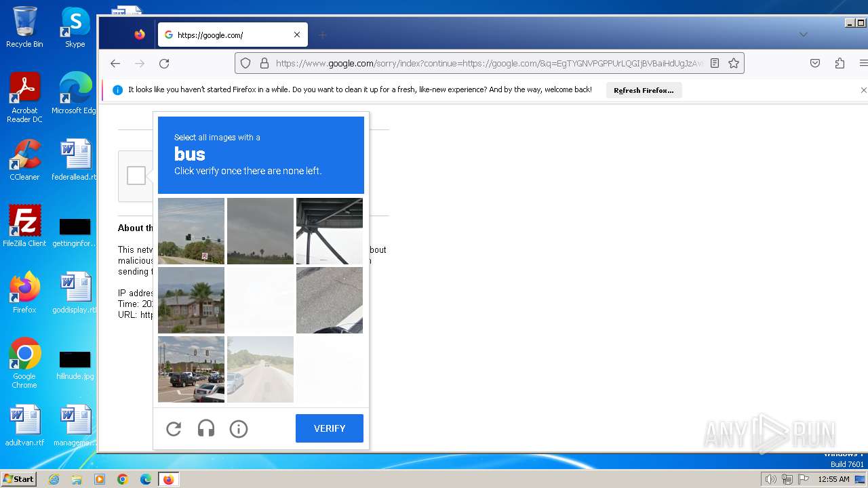
Task: Select the empty road captcha tile
Action: coord(260,369)
